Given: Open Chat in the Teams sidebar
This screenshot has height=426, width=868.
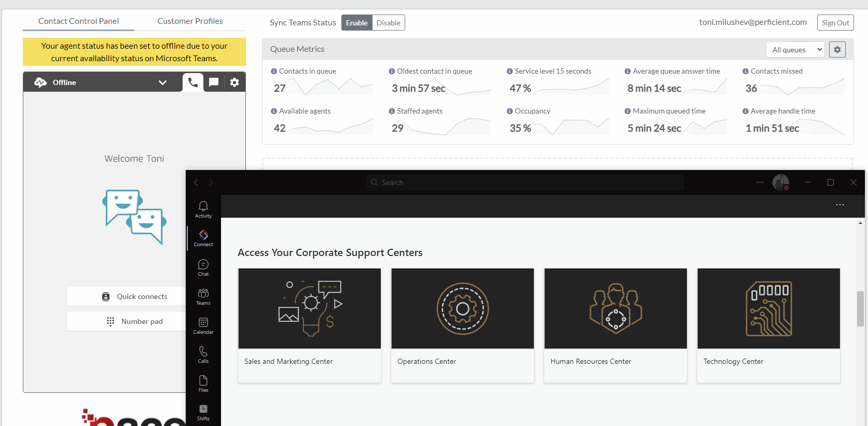Looking at the screenshot, I should coord(203,267).
